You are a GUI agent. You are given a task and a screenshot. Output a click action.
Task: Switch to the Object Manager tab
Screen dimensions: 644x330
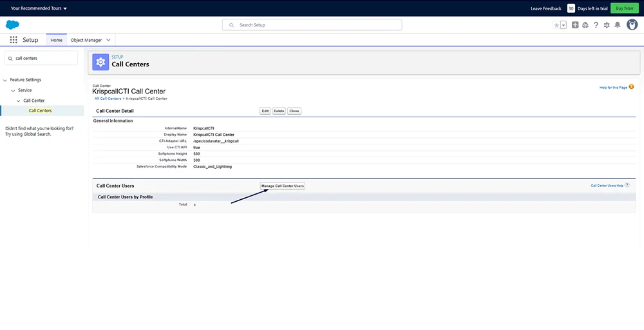coord(86,40)
